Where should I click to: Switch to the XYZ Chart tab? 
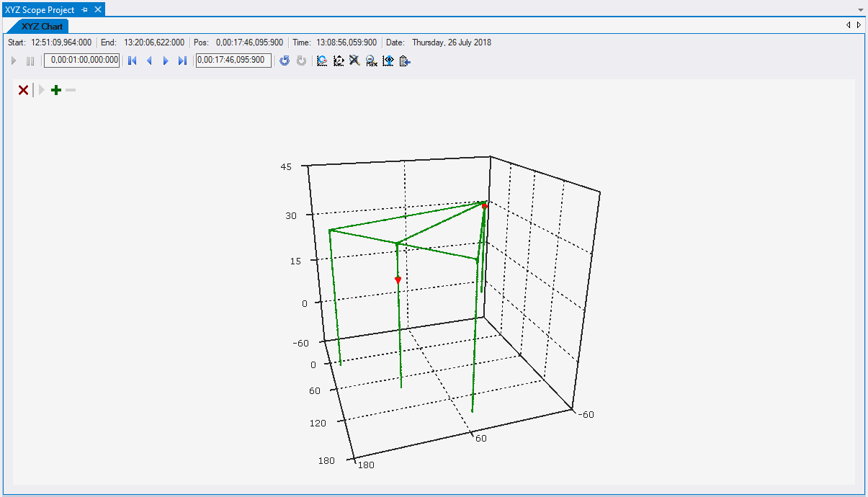tap(42, 26)
